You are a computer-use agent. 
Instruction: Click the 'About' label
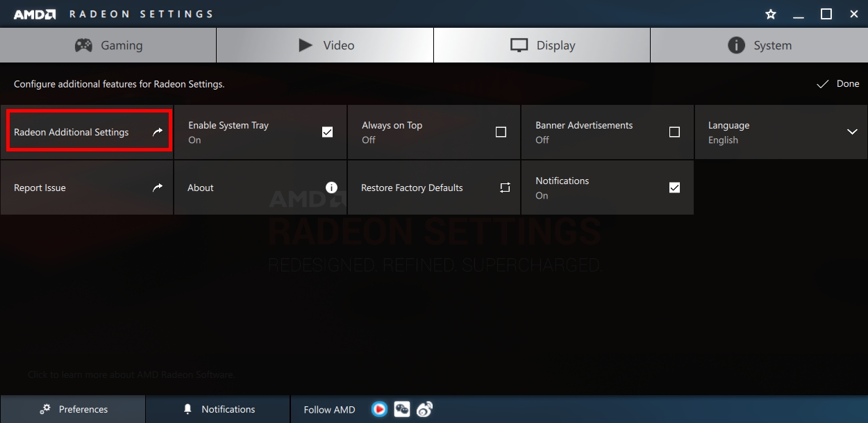201,188
